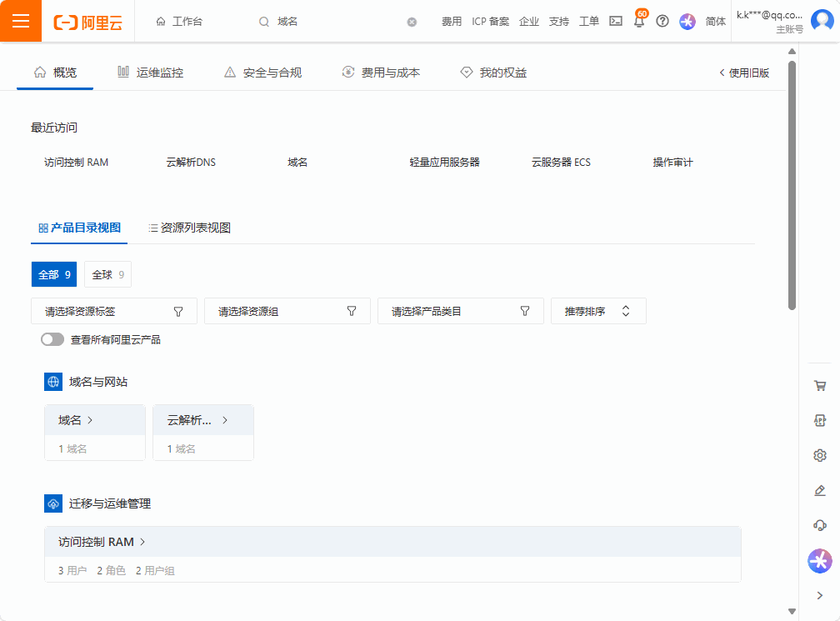This screenshot has height=621, width=840.
Task: Click 使用旧版 link
Action: 743,73
